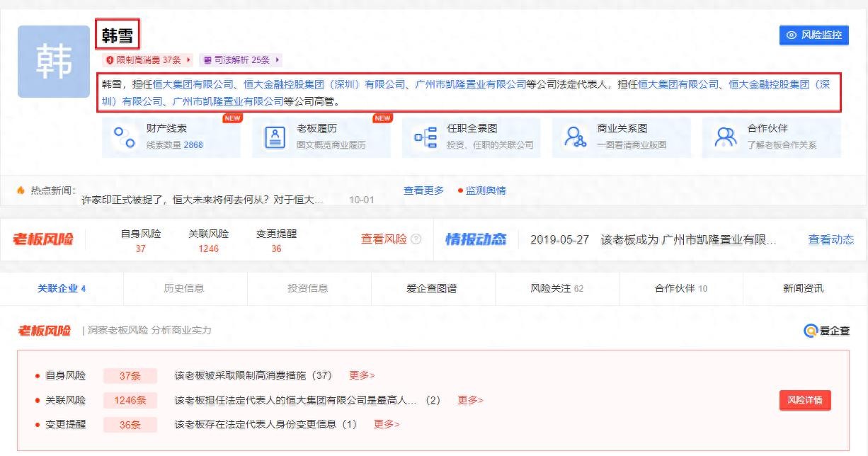
Task: Click the 韩 avatar thumbnail
Action: [54, 62]
